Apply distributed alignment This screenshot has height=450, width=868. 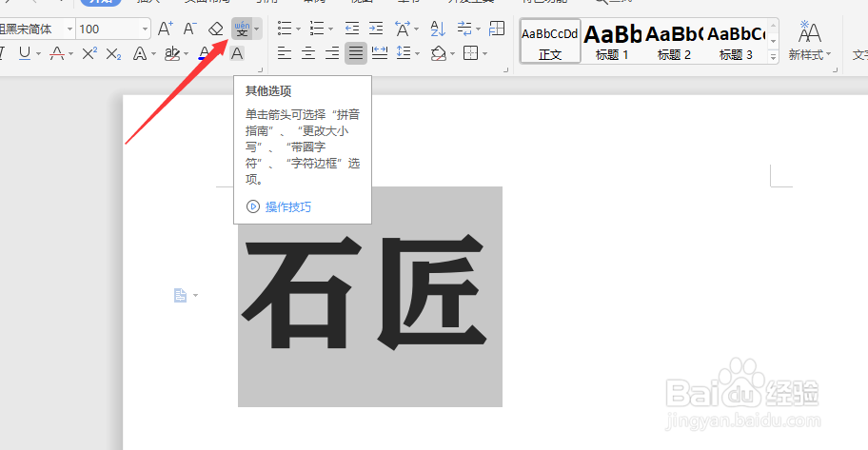(380, 53)
